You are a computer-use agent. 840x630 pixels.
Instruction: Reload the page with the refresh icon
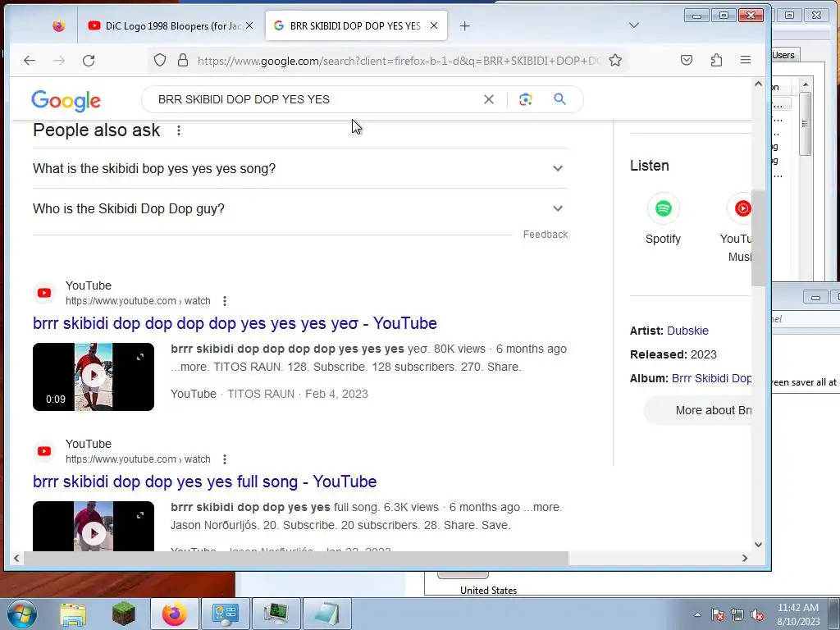(89, 61)
